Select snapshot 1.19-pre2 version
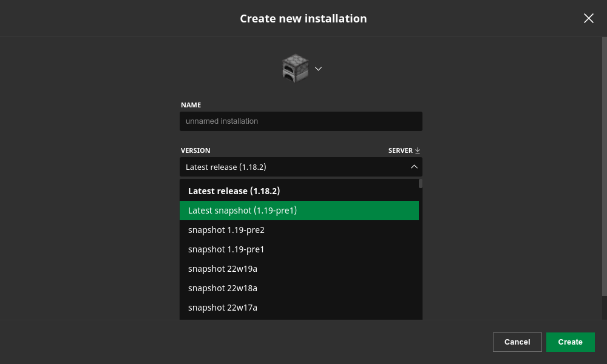This screenshot has width=607, height=364. [226, 230]
